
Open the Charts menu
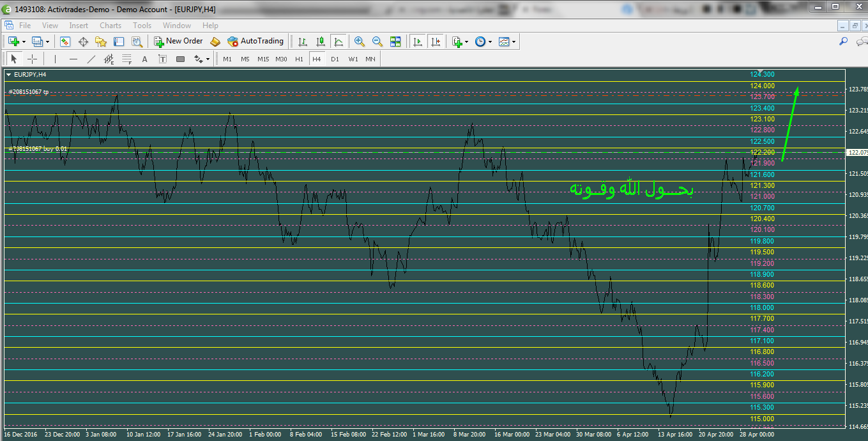(110, 26)
